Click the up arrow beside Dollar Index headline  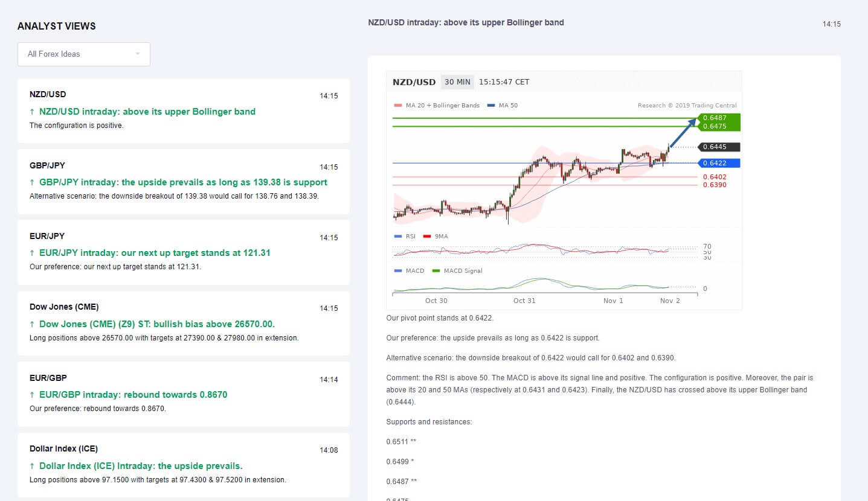32,466
